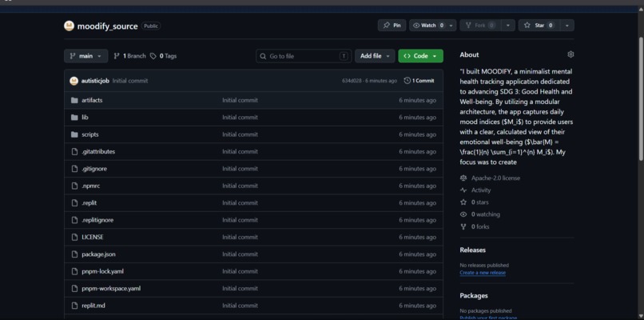
Task: Click the search magnifier icon in Go to file
Action: (263, 56)
